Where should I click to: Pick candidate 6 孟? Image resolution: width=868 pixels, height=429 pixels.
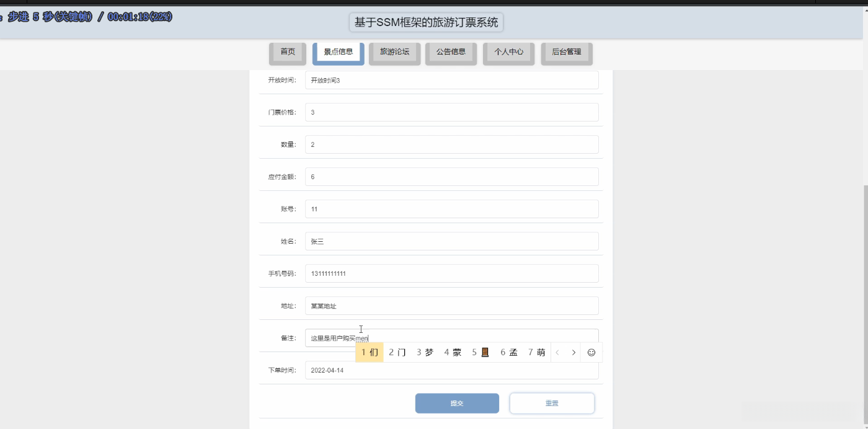click(509, 352)
